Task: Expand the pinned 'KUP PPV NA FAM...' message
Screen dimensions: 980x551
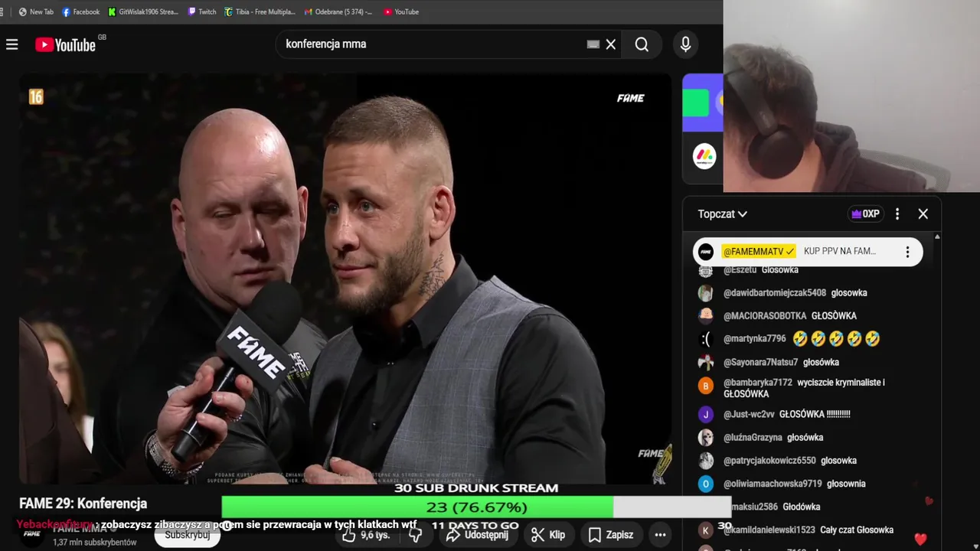Action: 840,252
